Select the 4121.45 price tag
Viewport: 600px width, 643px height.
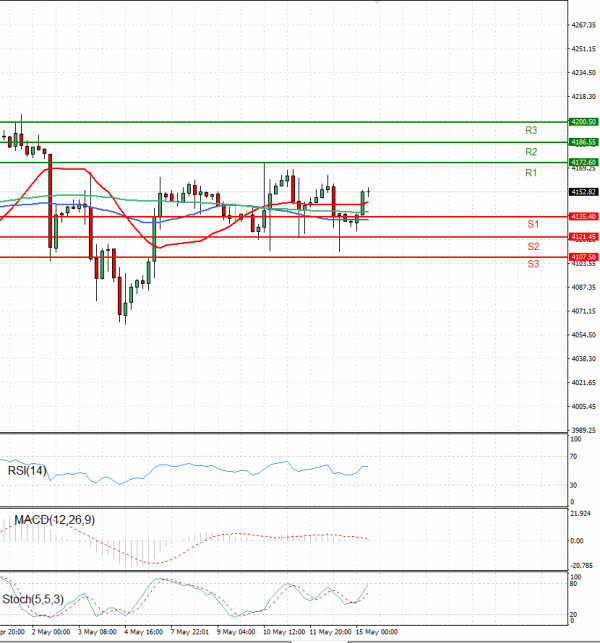(x=583, y=237)
